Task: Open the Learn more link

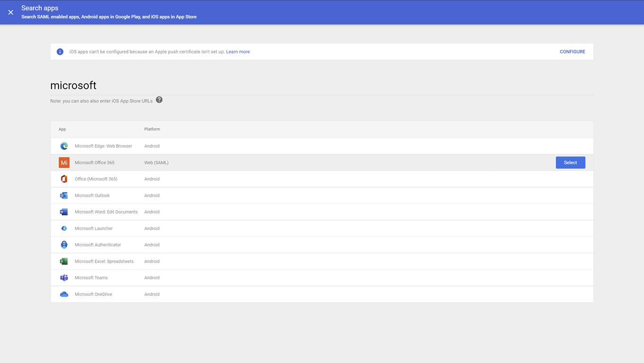Action: point(237,52)
